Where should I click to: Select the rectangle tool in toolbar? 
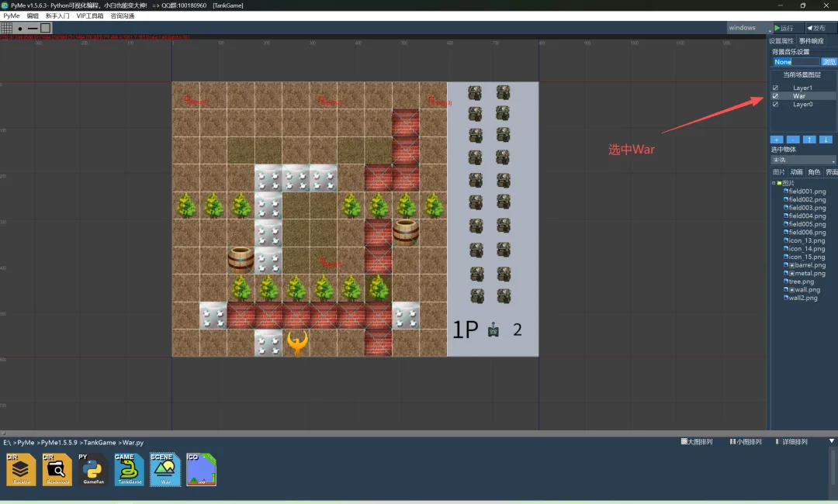pyautogui.click(x=46, y=28)
